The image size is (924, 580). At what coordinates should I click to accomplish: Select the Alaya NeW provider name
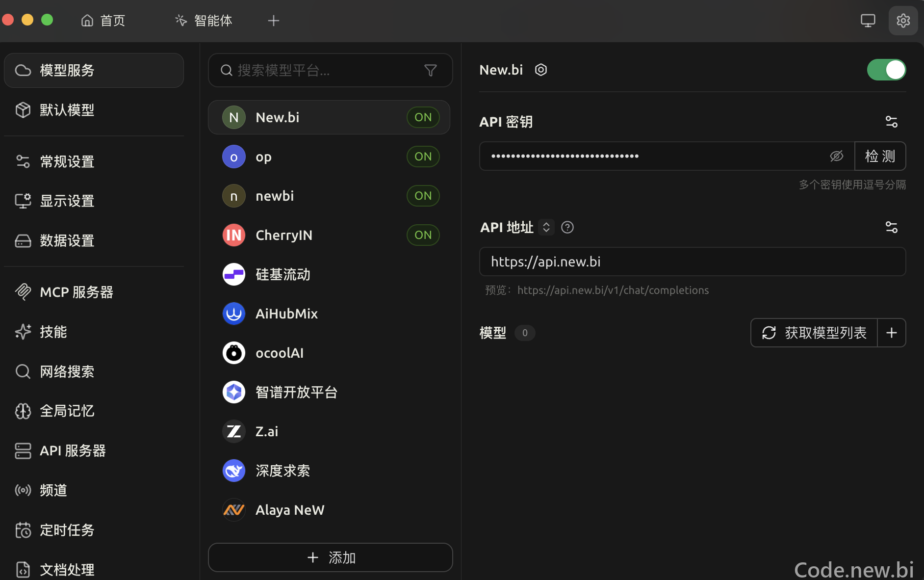290,510
